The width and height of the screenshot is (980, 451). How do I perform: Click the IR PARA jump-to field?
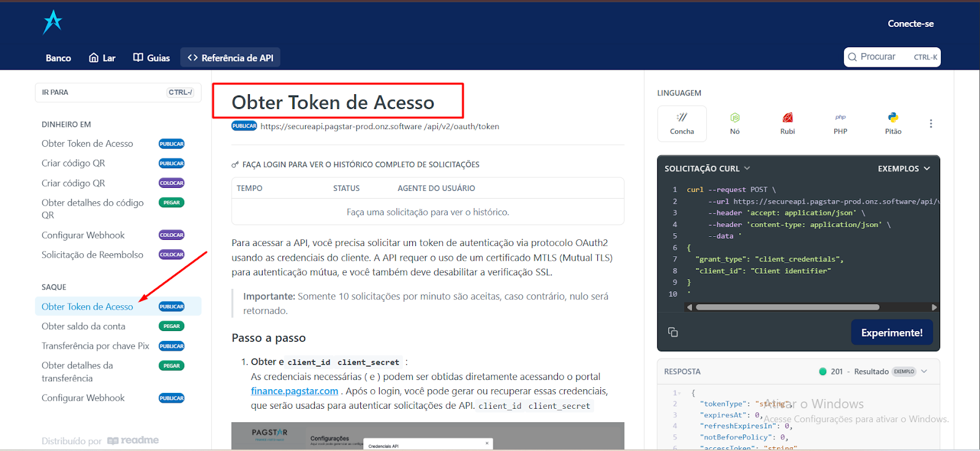pyautogui.click(x=118, y=92)
